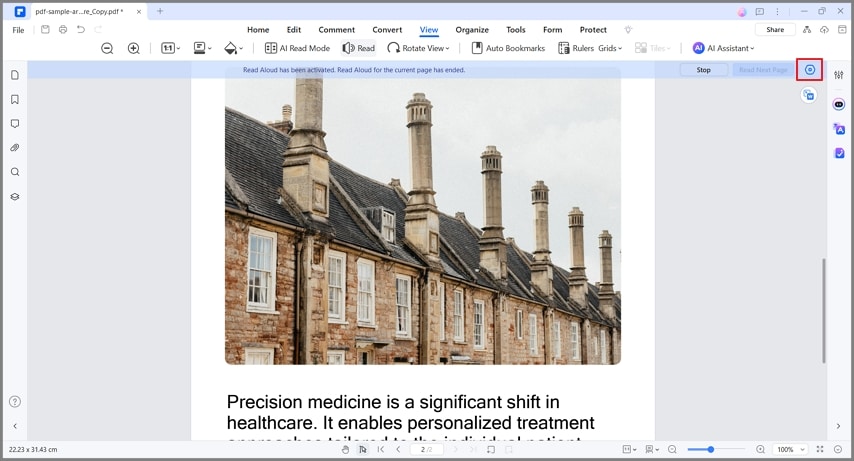This screenshot has width=854, height=461.
Task: Go to first page button
Action: pos(381,450)
